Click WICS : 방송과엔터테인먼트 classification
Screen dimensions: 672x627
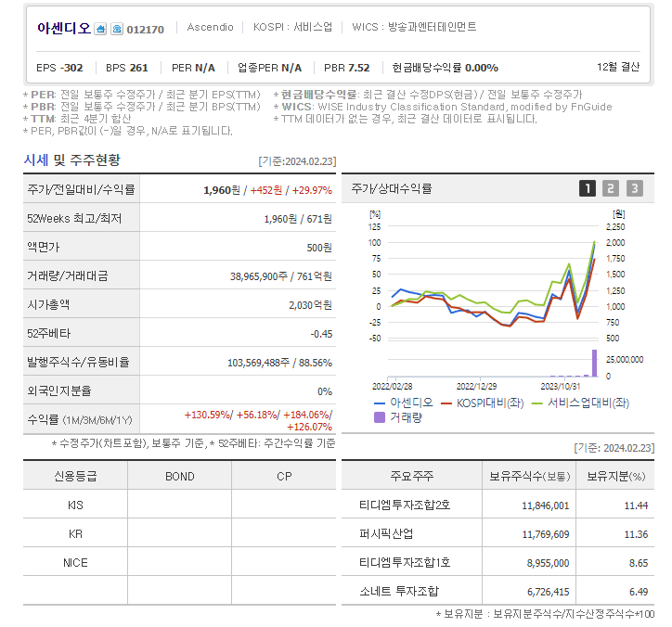click(x=414, y=27)
